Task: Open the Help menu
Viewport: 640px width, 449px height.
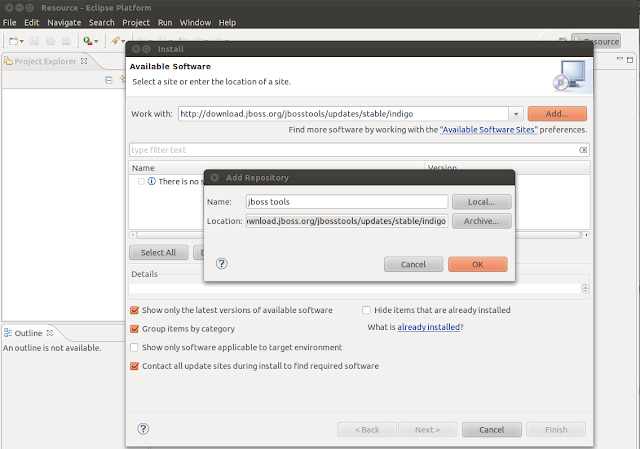Action: [x=227, y=22]
